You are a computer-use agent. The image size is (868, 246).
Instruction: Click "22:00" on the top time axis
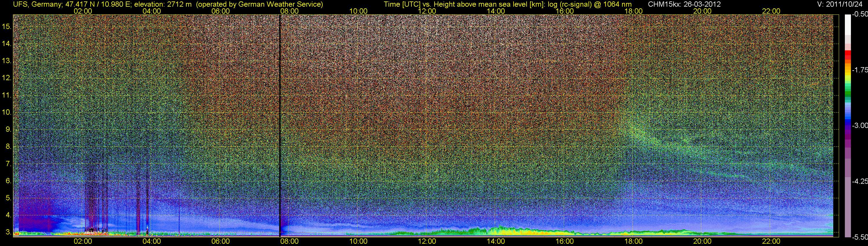click(771, 11)
